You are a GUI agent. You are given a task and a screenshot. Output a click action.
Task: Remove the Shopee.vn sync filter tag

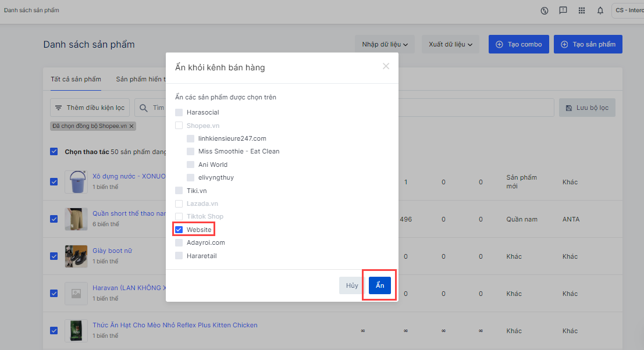[x=131, y=126]
